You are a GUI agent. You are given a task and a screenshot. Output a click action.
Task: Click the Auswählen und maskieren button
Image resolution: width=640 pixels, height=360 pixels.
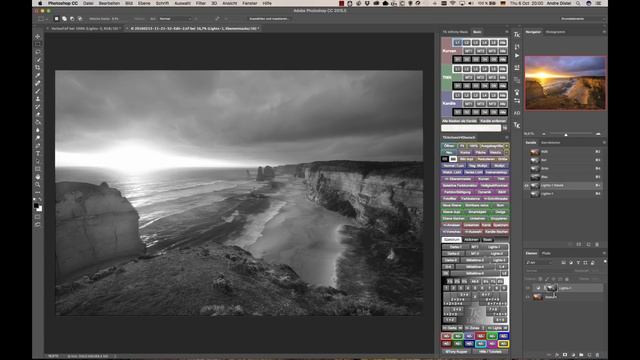click(x=269, y=19)
